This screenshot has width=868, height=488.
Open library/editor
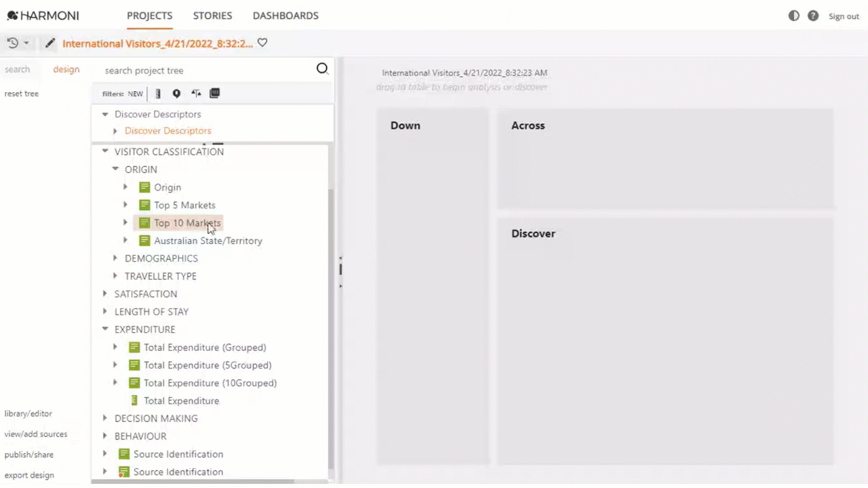coord(28,413)
